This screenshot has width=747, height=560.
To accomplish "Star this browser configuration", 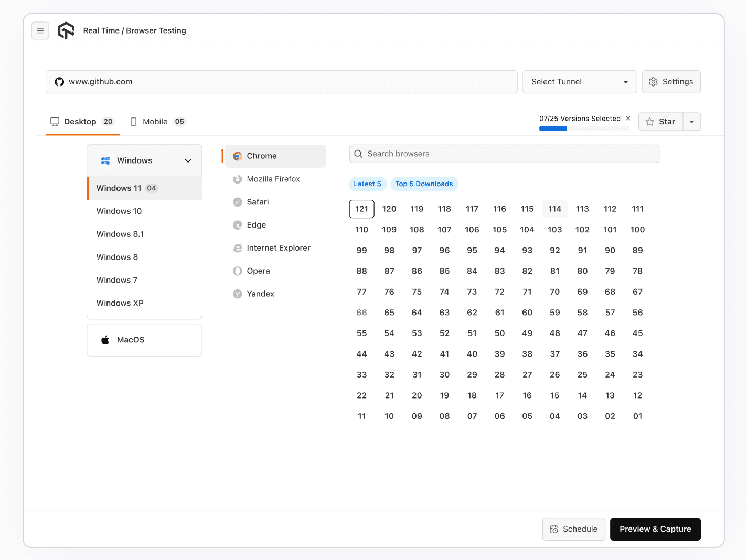I will click(x=661, y=121).
